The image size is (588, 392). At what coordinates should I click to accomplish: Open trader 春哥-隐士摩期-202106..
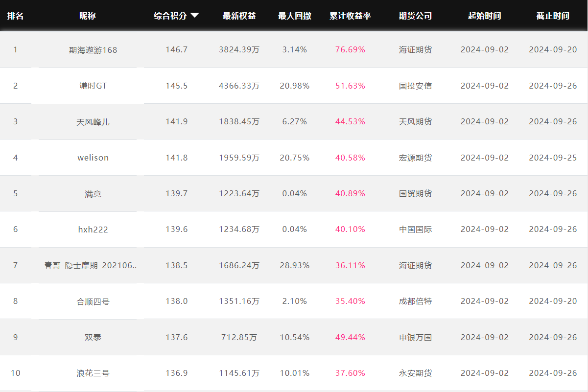click(x=91, y=265)
